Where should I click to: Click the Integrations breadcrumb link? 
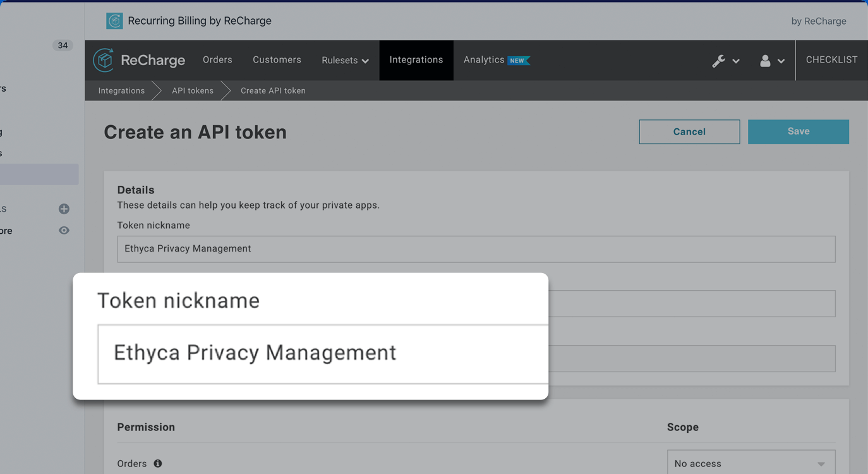121,90
